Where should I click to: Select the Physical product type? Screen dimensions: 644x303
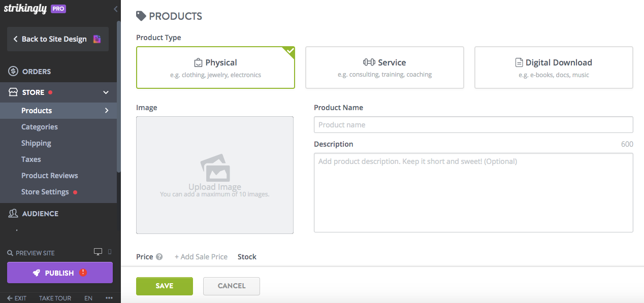pos(215,68)
